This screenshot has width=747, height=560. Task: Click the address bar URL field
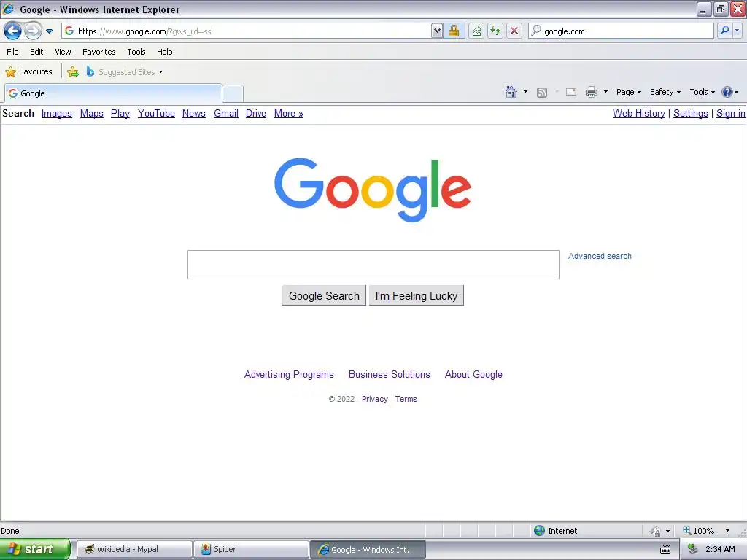pyautogui.click(x=247, y=31)
